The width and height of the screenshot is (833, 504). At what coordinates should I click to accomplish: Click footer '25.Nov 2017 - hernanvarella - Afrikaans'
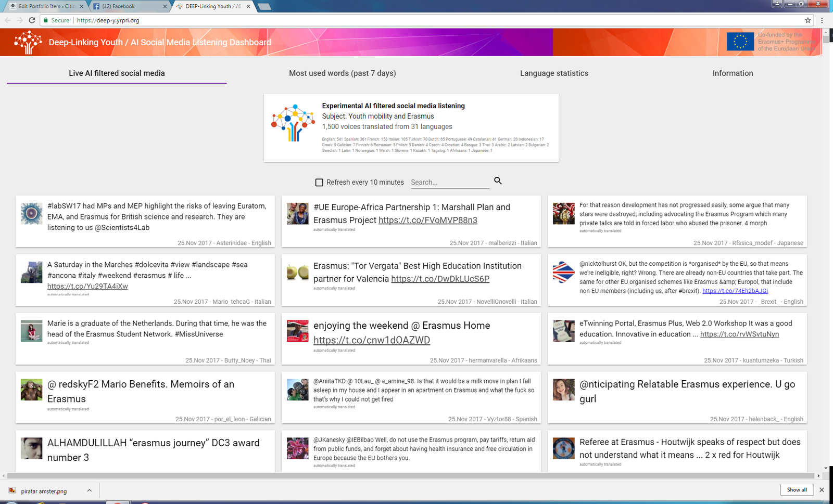tap(484, 360)
